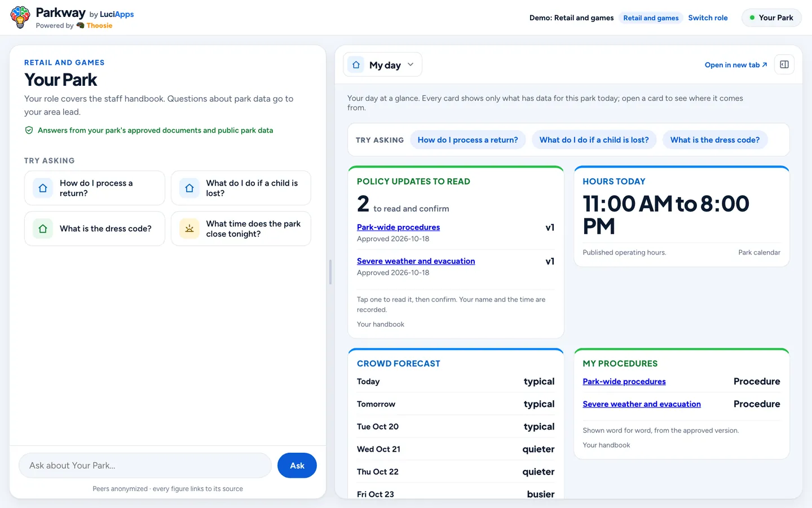Click the Thoosie hedgehog icon

(80, 25)
